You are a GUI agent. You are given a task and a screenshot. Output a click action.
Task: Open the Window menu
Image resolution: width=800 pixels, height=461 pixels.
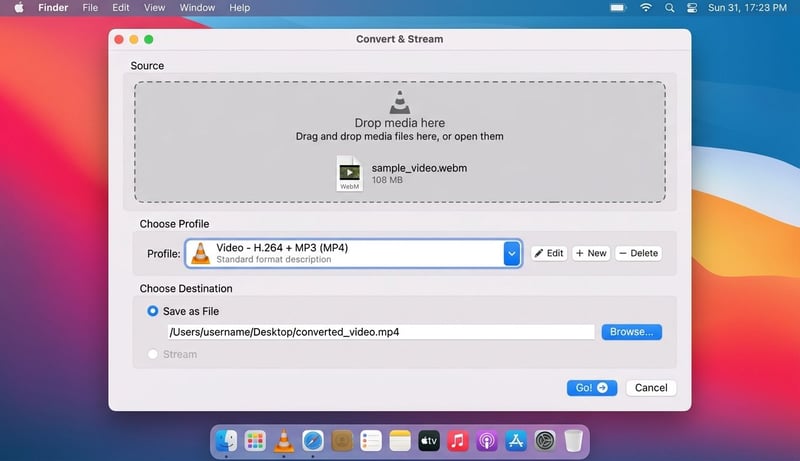tap(197, 8)
